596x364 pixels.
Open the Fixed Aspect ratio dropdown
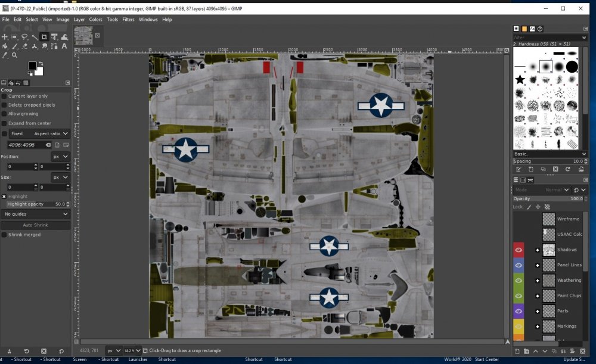coord(51,133)
